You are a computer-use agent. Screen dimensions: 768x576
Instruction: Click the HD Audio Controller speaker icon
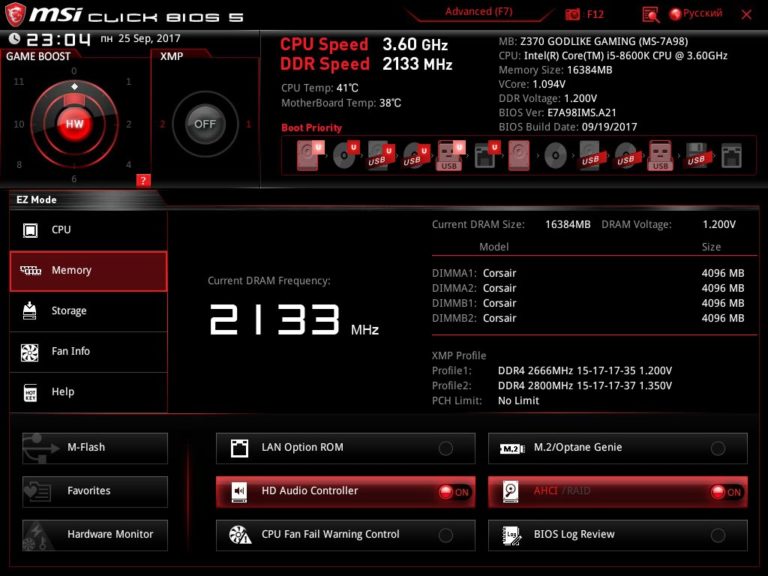click(x=239, y=492)
